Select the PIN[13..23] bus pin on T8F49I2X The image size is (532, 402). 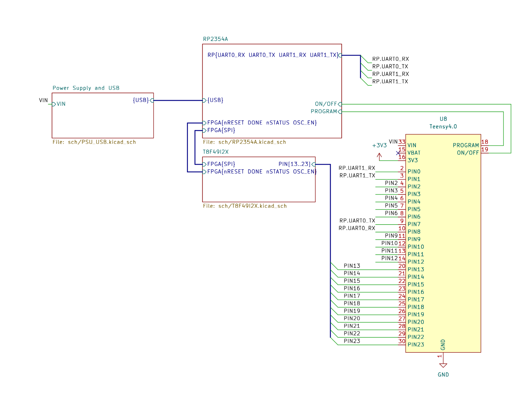click(x=297, y=164)
